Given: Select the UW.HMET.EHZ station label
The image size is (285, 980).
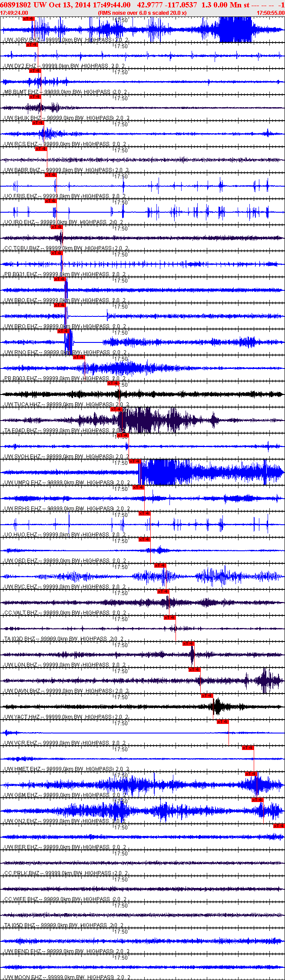Looking at the screenshot, I should pos(23,769).
